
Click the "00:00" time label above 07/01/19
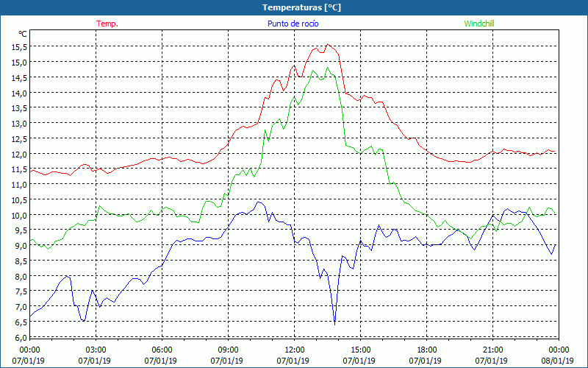coord(29,350)
